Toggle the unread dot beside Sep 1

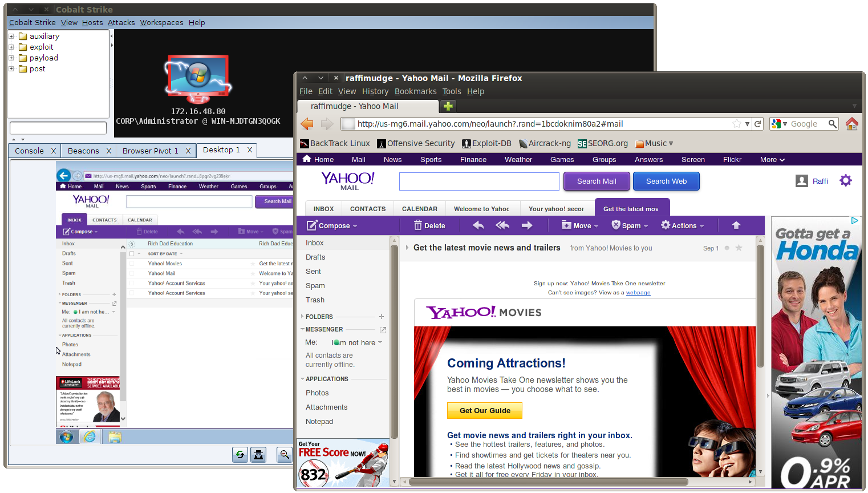coord(727,248)
